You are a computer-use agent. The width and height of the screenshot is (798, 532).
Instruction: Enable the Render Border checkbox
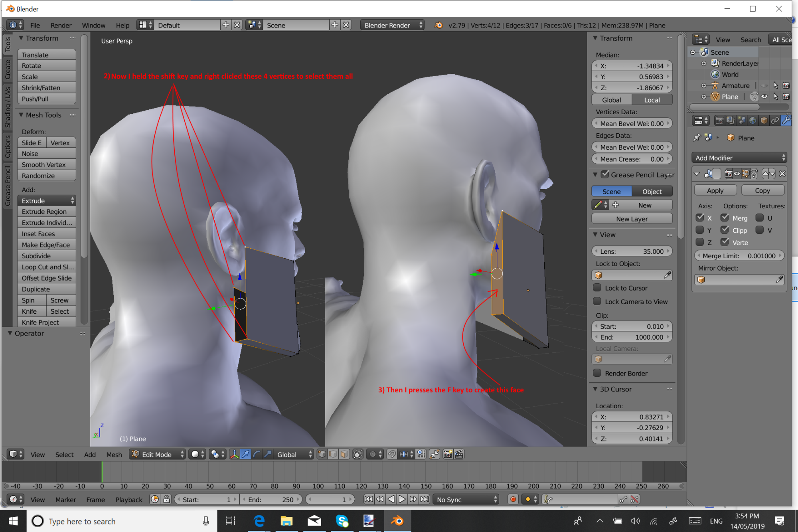tap(597, 373)
